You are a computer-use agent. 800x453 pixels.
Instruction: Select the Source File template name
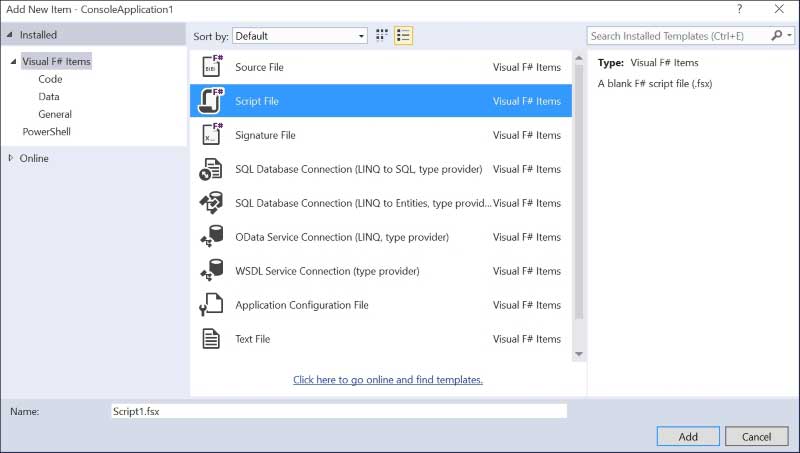point(259,67)
